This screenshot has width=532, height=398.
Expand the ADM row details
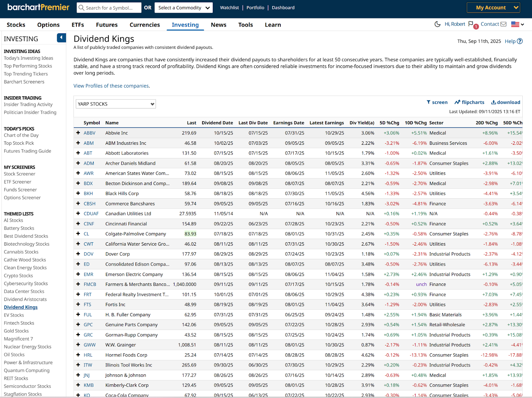coord(78,163)
